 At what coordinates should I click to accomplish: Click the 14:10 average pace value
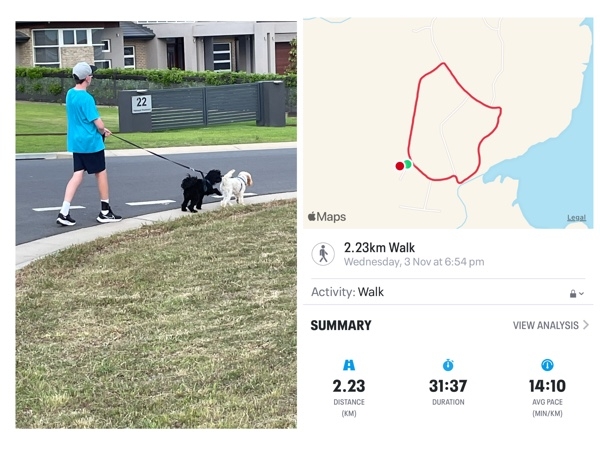[x=547, y=386]
